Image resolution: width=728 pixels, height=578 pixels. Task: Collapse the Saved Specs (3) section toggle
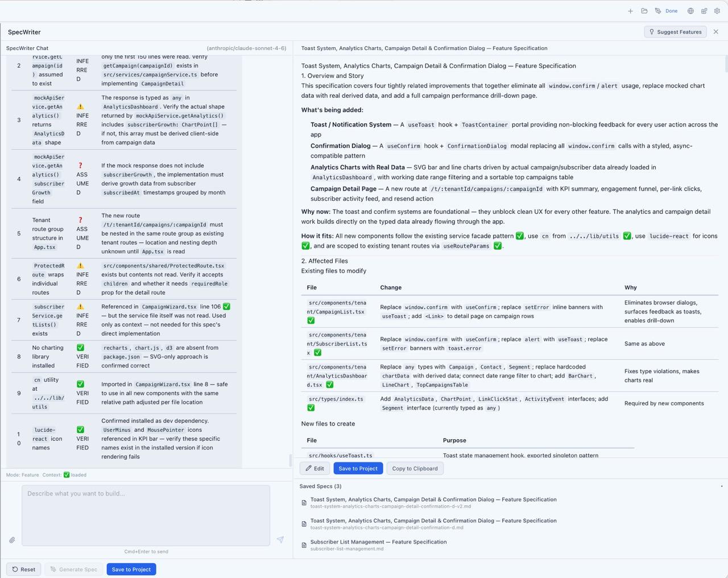pyautogui.click(x=722, y=486)
